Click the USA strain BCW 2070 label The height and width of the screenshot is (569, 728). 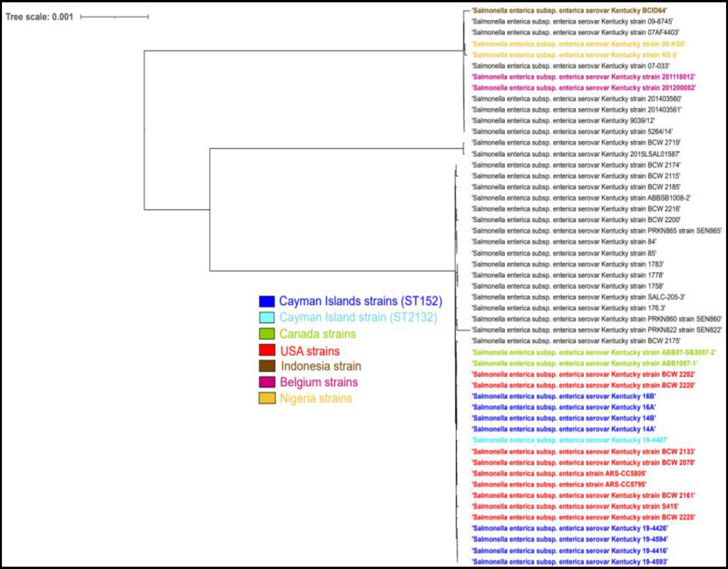coord(584,462)
